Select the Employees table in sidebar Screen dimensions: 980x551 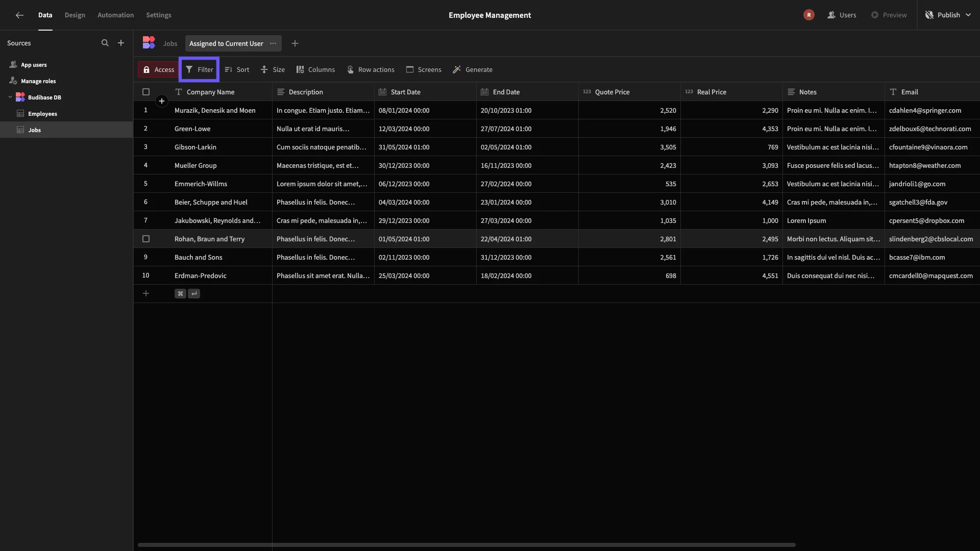[66, 114]
